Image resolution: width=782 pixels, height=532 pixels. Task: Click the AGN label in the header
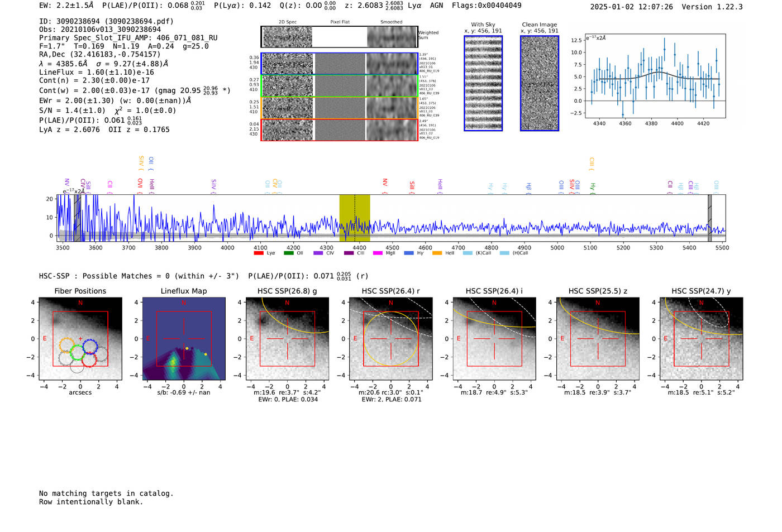point(437,6)
